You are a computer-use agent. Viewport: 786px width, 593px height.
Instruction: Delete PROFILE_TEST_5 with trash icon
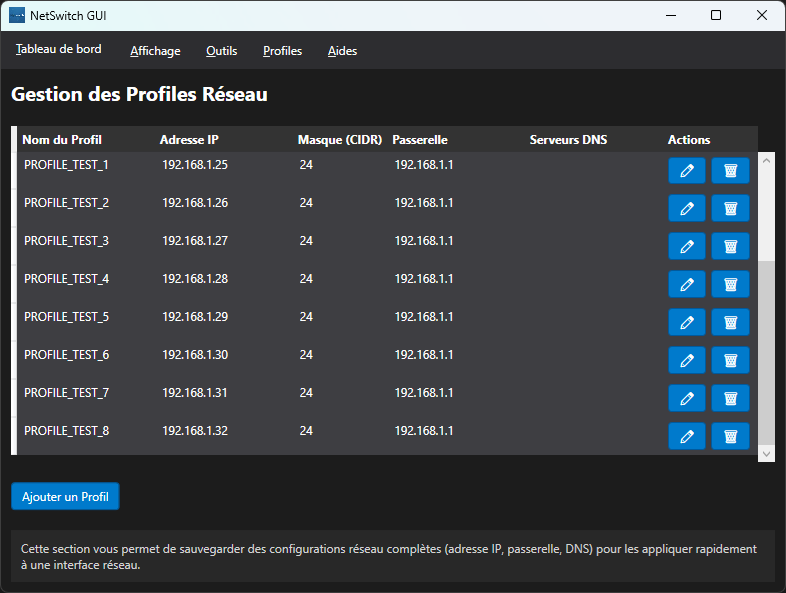pos(730,322)
